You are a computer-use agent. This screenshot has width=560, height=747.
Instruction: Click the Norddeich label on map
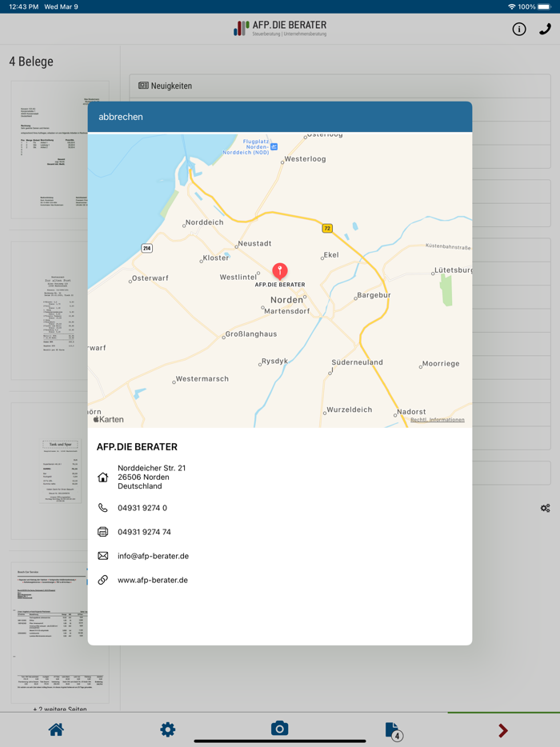pos(204,222)
